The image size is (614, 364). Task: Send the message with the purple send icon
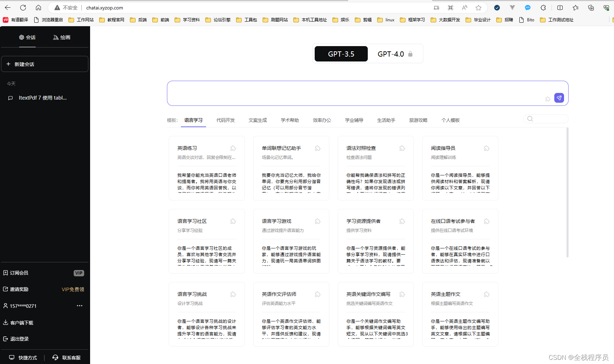tap(559, 98)
